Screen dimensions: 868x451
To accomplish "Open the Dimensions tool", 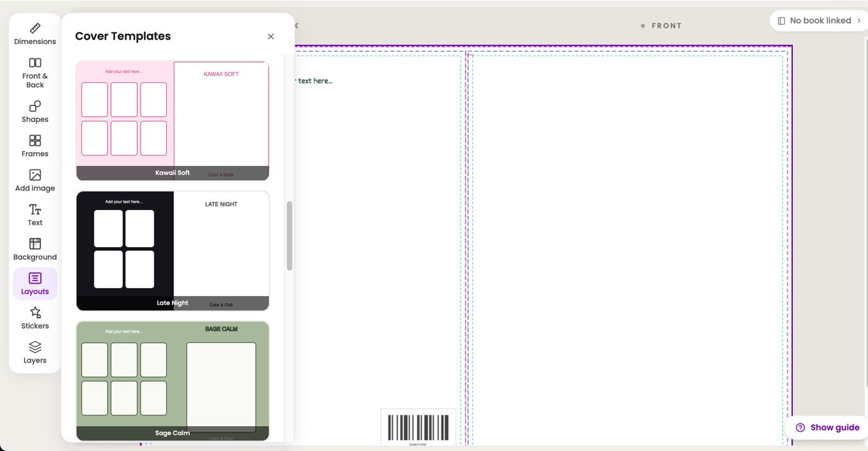I will click(35, 33).
